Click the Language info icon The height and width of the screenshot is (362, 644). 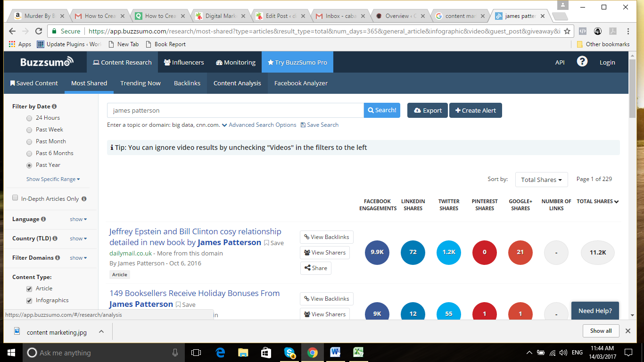[43, 219]
